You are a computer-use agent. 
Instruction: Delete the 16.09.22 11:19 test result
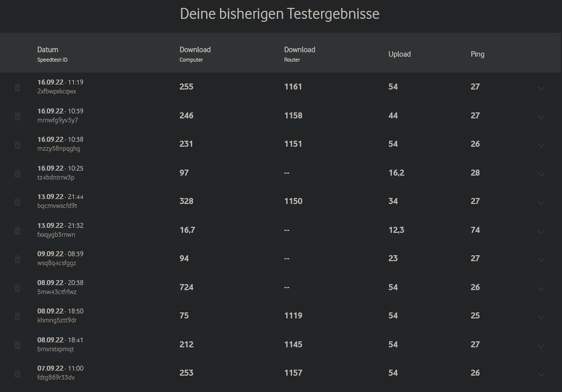click(17, 87)
